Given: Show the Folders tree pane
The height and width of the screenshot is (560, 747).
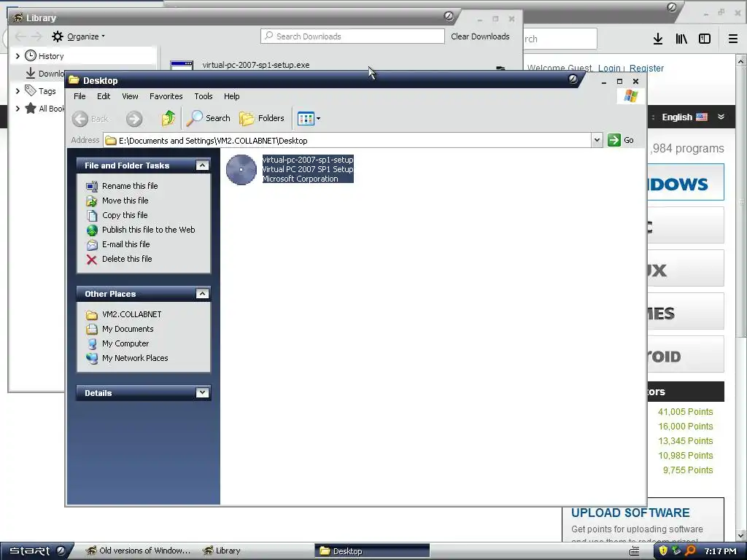Looking at the screenshot, I should click(262, 118).
